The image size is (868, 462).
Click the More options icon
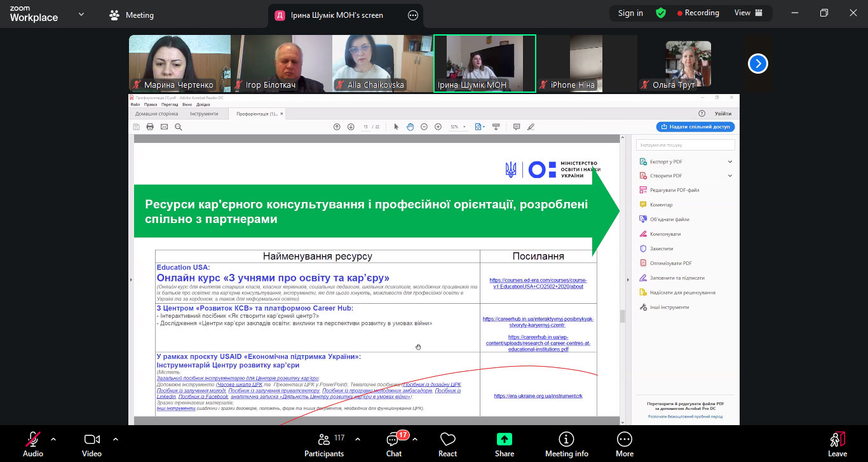click(624, 440)
